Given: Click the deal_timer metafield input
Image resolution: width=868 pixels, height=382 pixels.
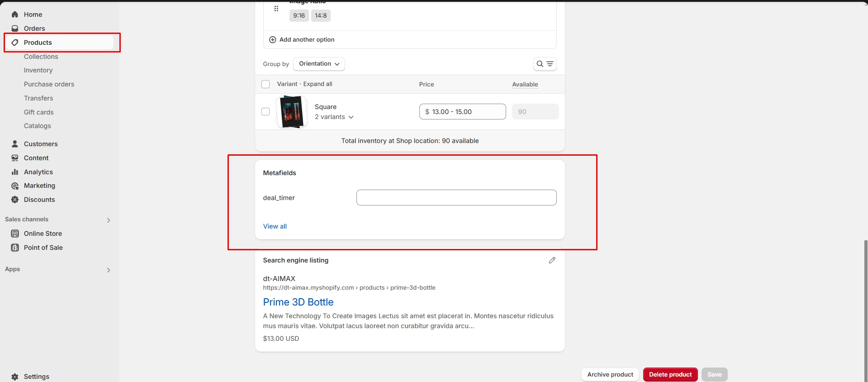Looking at the screenshot, I should pos(456,198).
